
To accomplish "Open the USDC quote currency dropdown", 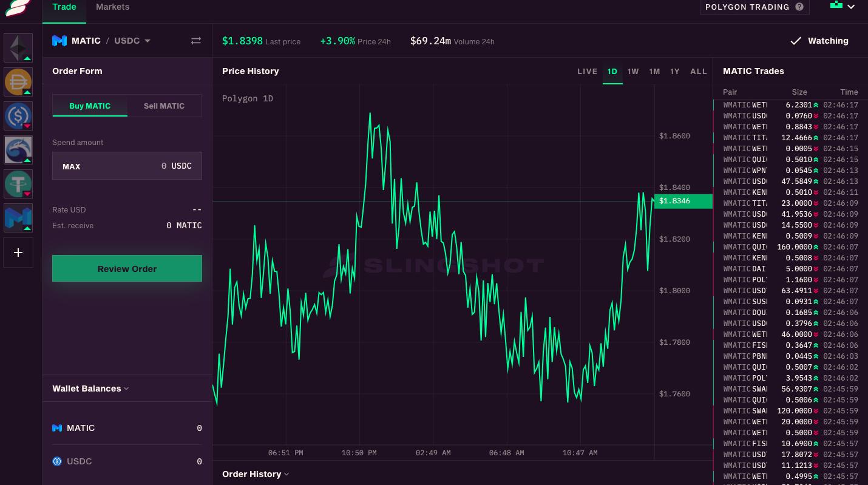I will (x=132, y=41).
